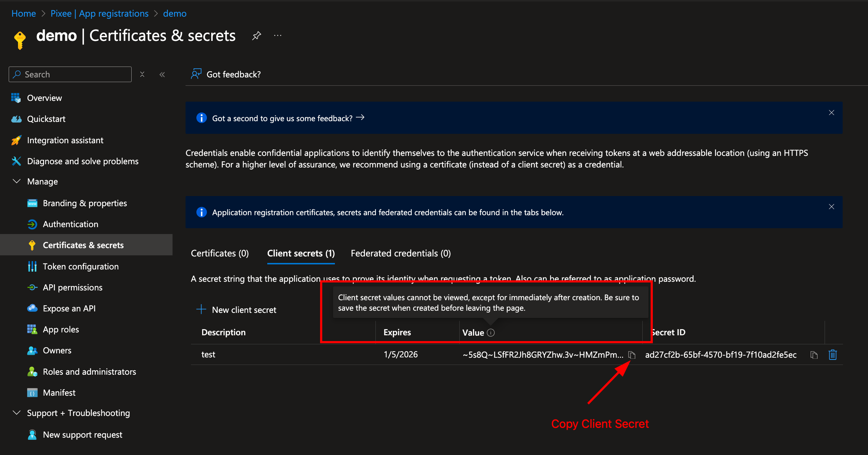Copy the Secret ID to clipboard

pos(814,355)
